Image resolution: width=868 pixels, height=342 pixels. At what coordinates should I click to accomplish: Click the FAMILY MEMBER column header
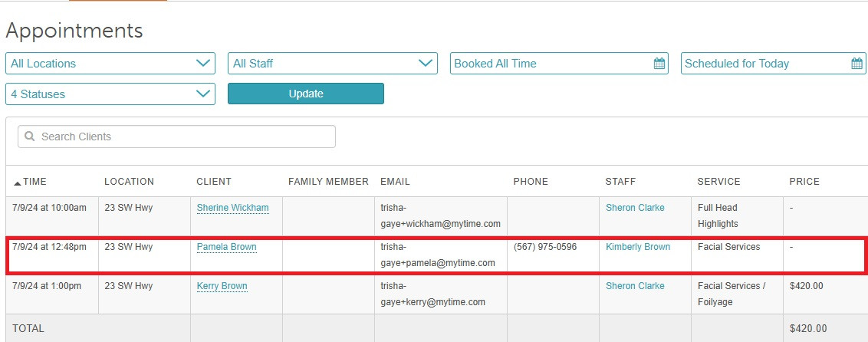tap(328, 182)
